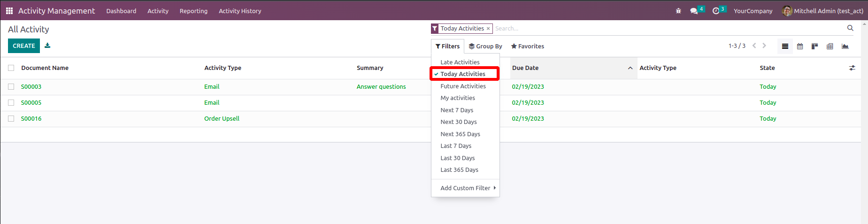Expand Add Custom Filter submenu
The height and width of the screenshot is (224, 868).
tap(468, 188)
